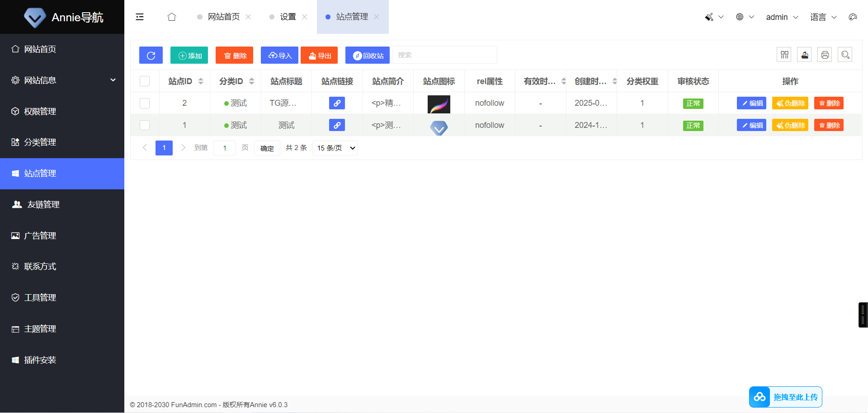Switch to the 设置 tab

[x=288, y=17]
